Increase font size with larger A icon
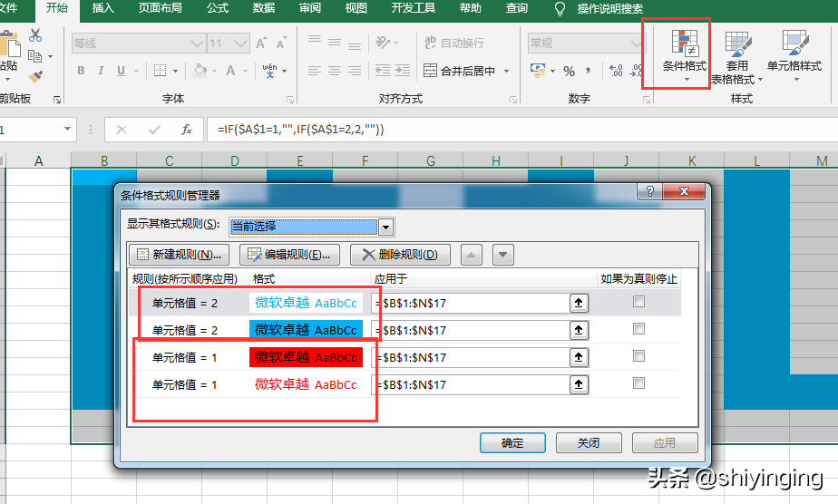Viewport: 838px width, 504px height. [261, 44]
